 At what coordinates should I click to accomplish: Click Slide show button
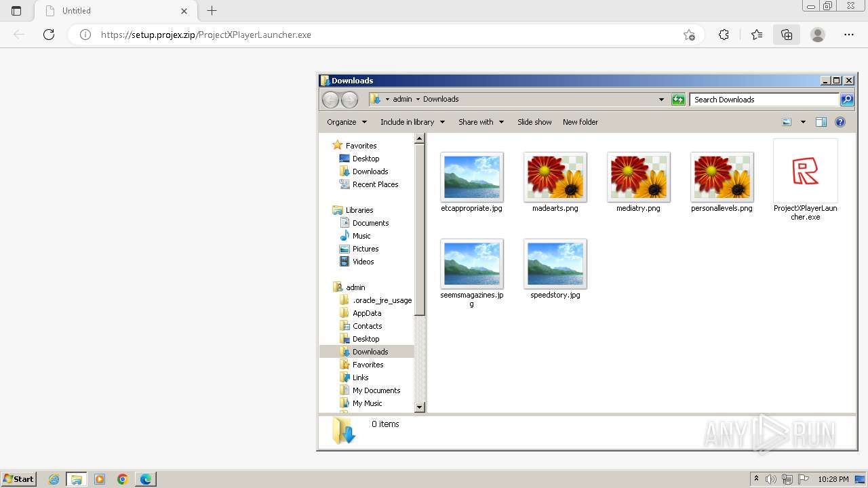pyautogui.click(x=534, y=122)
